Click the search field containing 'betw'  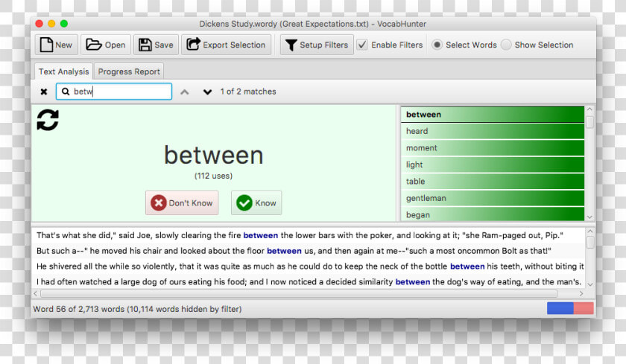click(x=114, y=92)
